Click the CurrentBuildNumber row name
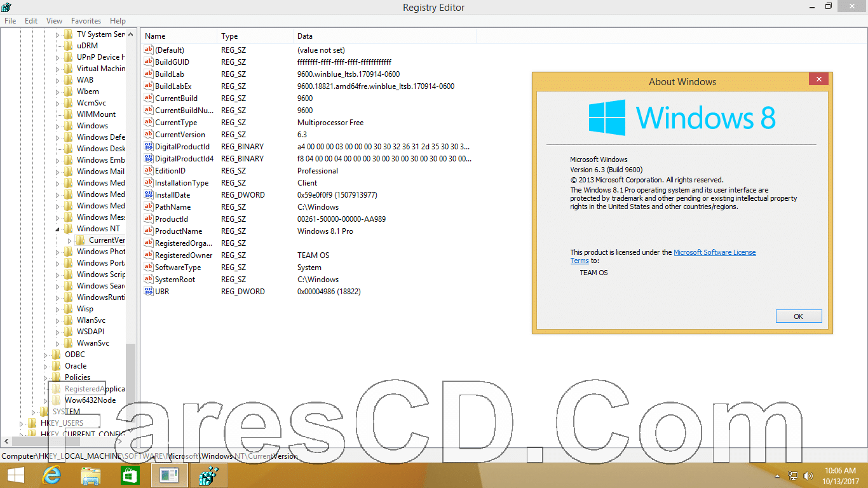868x488 pixels. (184, 110)
